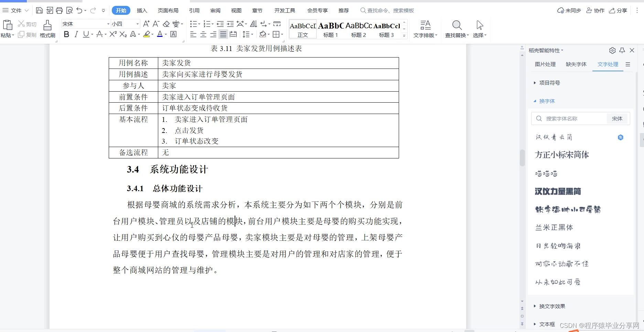Click the Paste clipboard icon
This screenshot has width=644, height=332.
(7, 25)
